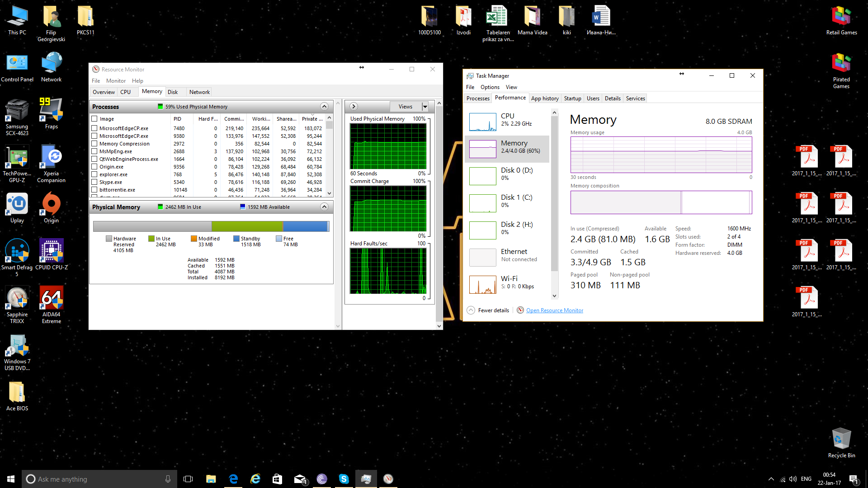Click the Memory composition bar in Task Manager
This screenshot has width=868, height=488.
coord(661,202)
